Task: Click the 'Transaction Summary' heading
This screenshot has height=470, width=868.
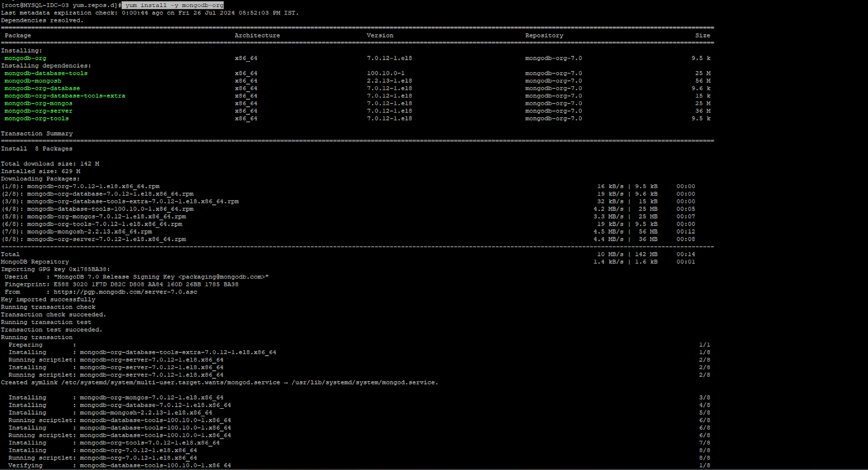Action: (x=37, y=133)
